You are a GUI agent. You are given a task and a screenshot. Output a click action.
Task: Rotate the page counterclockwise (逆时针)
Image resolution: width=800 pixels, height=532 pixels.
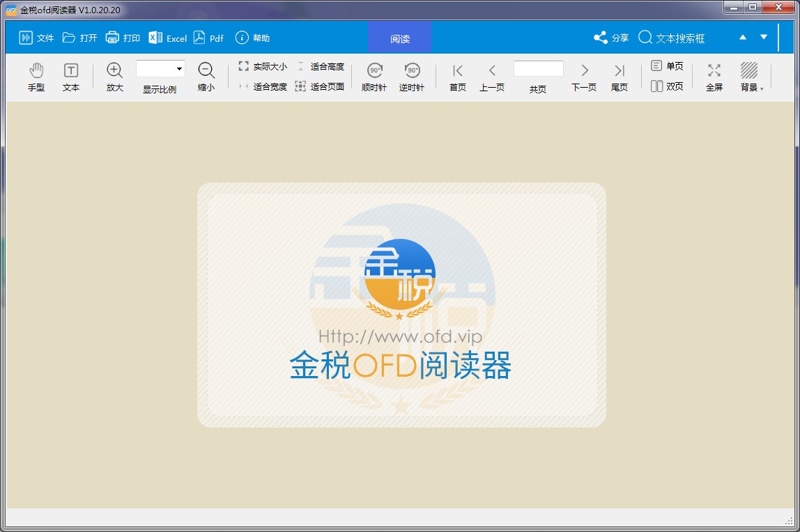point(412,76)
